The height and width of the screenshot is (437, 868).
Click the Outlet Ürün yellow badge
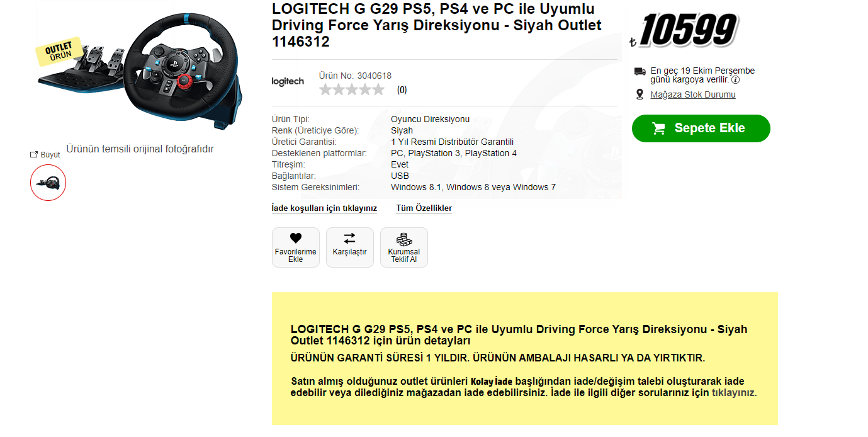tap(60, 52)
